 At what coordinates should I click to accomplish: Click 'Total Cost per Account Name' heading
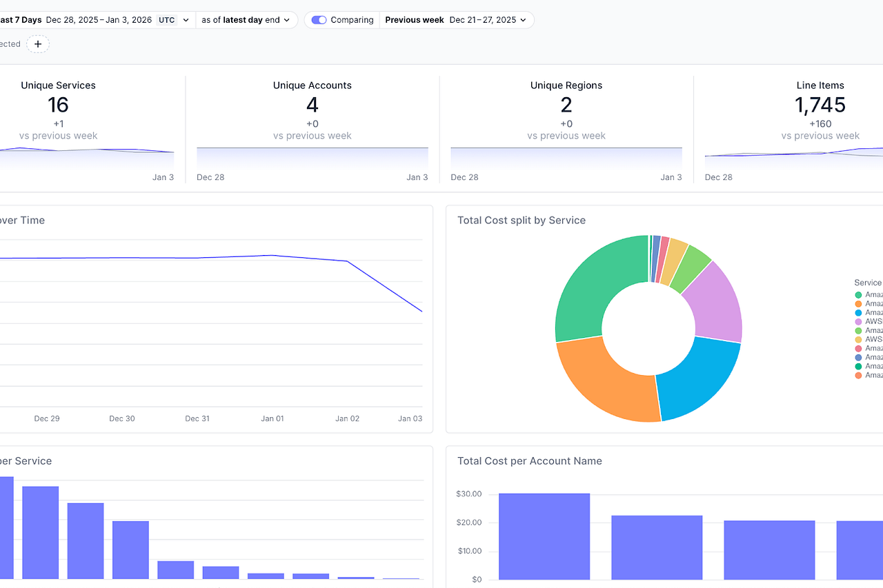pos(530,461)
